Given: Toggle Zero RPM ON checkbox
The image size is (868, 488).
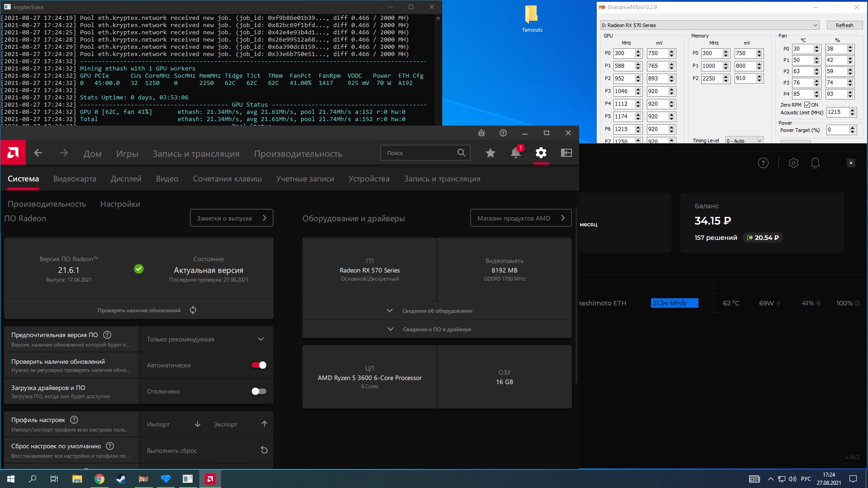Looking at the screenshot, I should pos(807,105).
